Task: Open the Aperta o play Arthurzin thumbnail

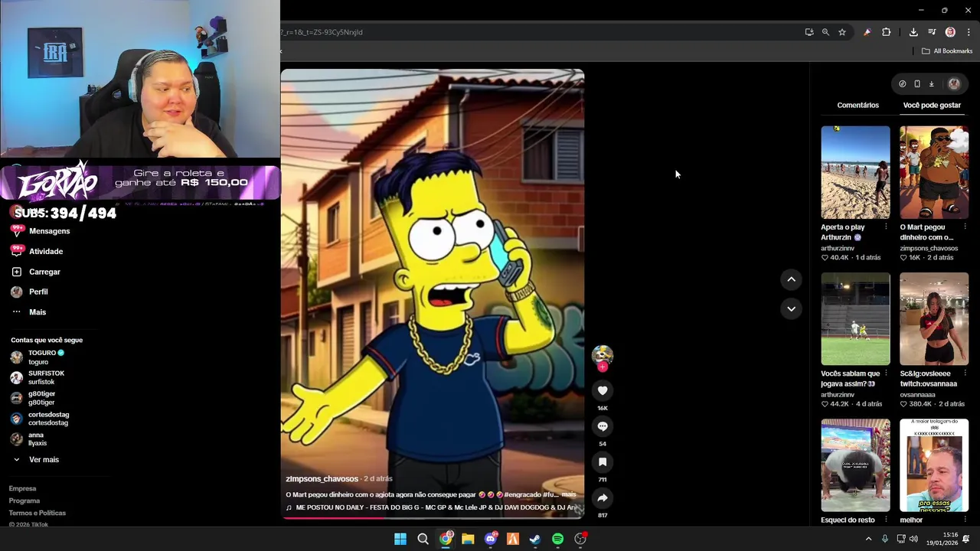Action: point(855,172)
